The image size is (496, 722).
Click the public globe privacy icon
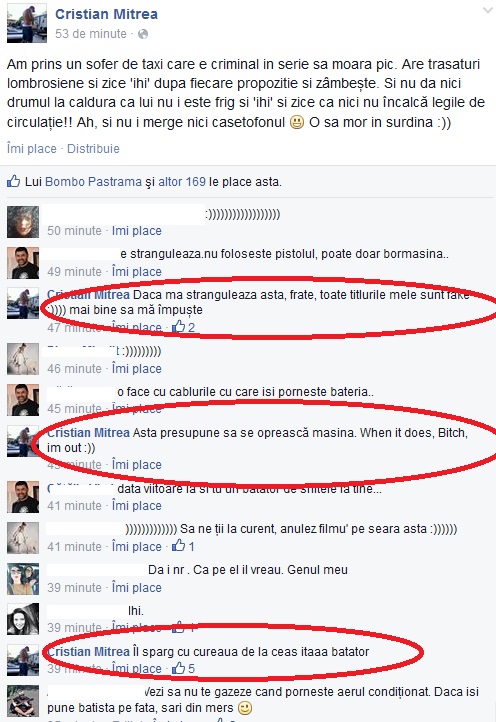(x=143, y=34)
